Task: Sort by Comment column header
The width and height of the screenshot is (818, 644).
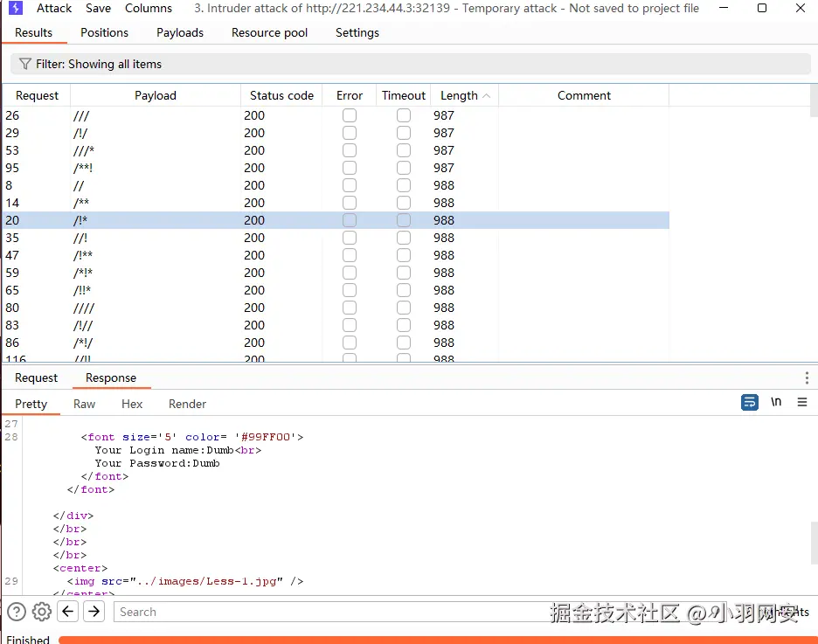Action: click(x=584, y=95)
